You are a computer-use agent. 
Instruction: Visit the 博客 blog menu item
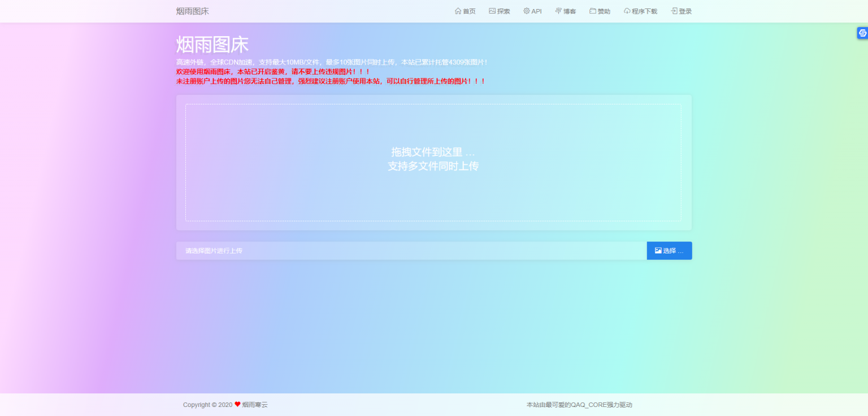pos(570,11)
